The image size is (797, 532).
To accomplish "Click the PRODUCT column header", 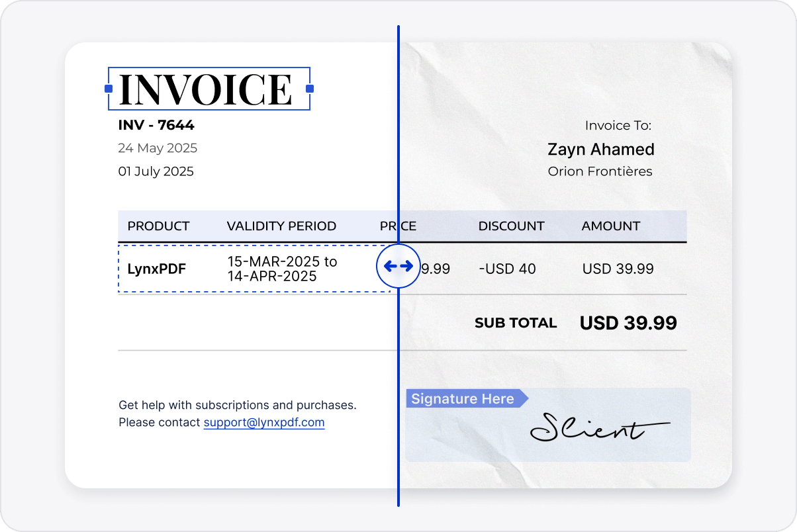I will point(158,226).
